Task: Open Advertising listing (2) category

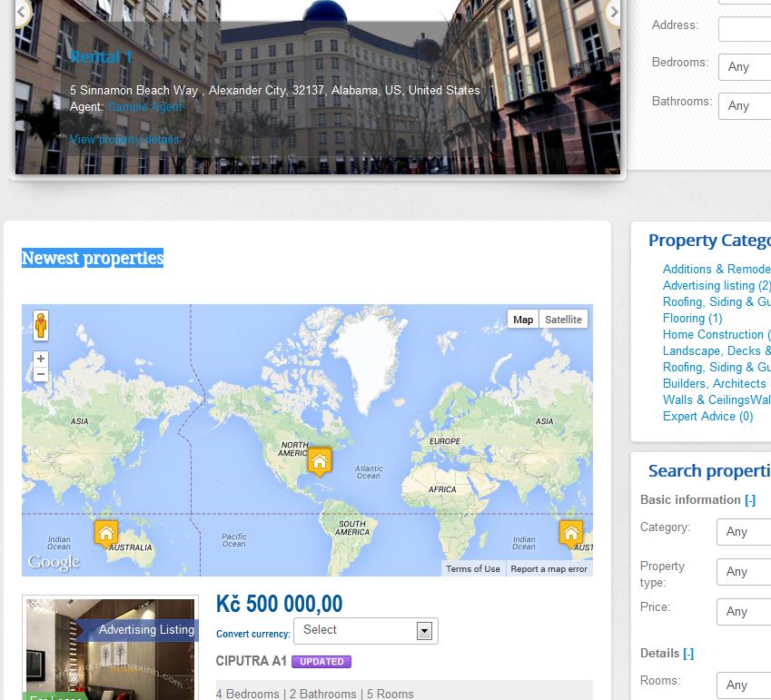Action: pos(717,286)
